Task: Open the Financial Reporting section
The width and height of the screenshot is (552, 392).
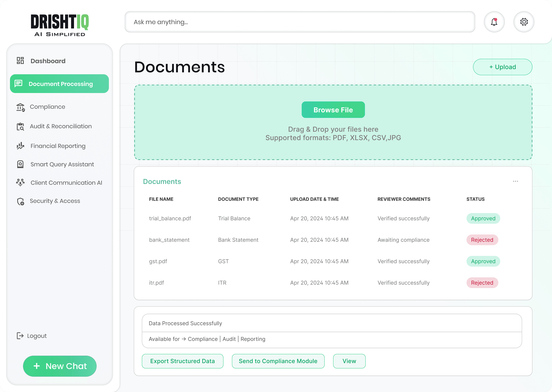Action: pos(58,146)
